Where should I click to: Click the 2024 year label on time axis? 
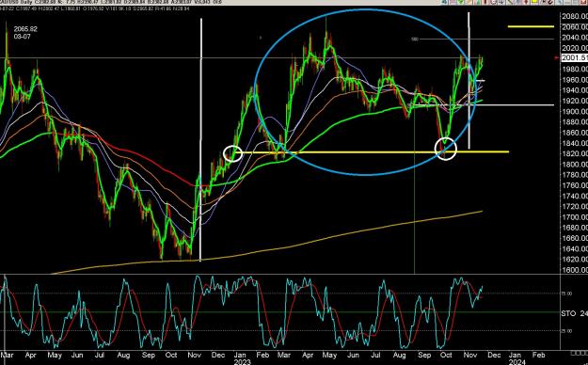pos(516,362)
